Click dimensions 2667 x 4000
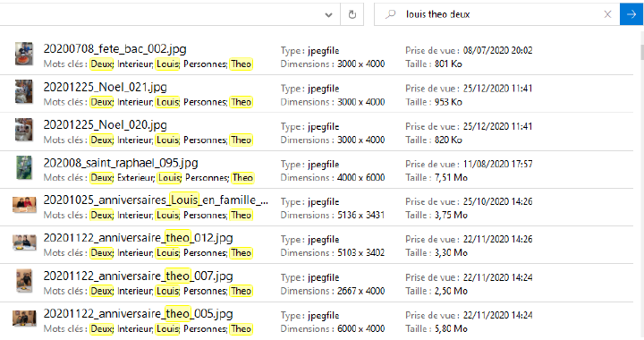644x340 pixels. pyautogui.click(x=361, y=291)
